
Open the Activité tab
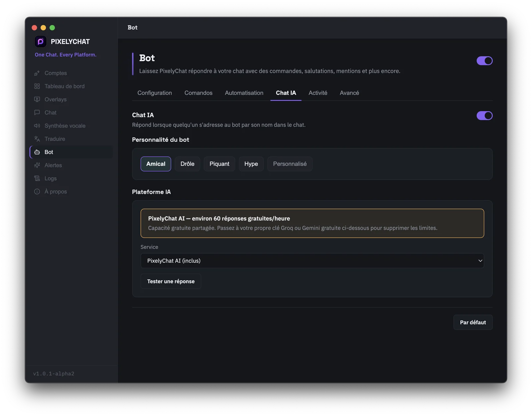click(318, 93)
